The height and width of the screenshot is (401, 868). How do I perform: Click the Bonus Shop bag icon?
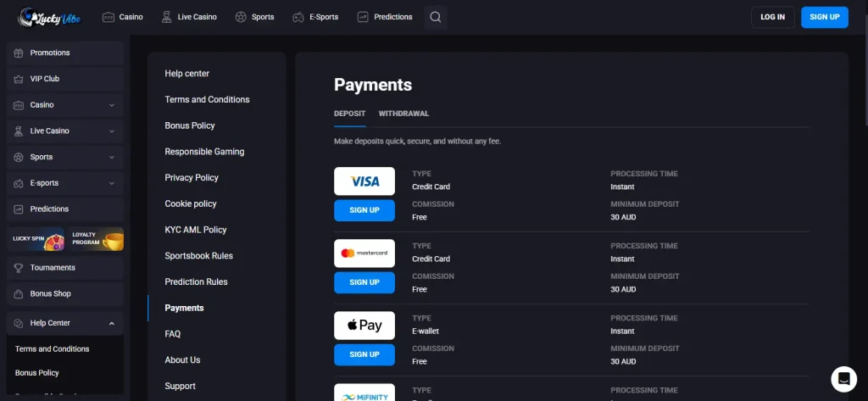click(x=19, y=294)
